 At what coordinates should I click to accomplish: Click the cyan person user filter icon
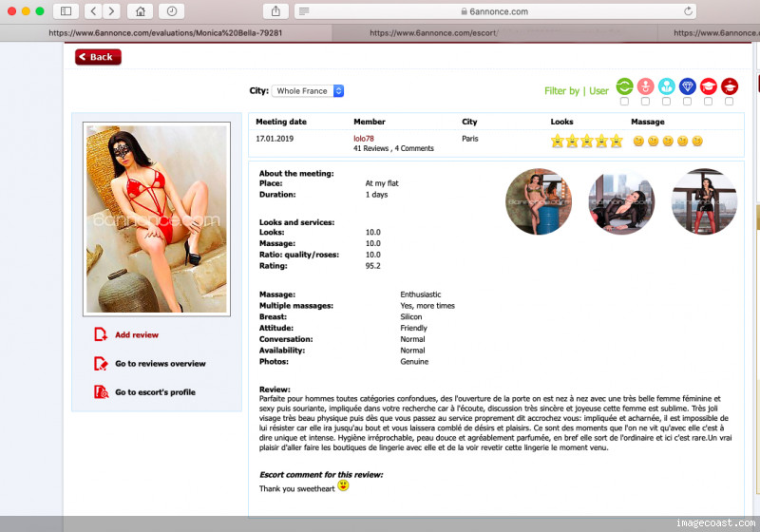[667, 86]
